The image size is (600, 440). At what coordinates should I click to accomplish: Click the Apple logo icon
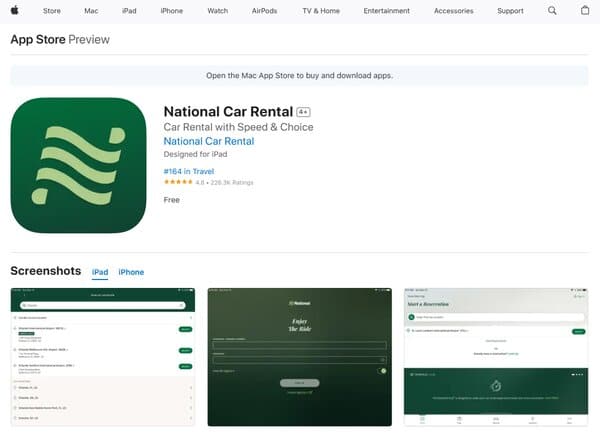15,10
